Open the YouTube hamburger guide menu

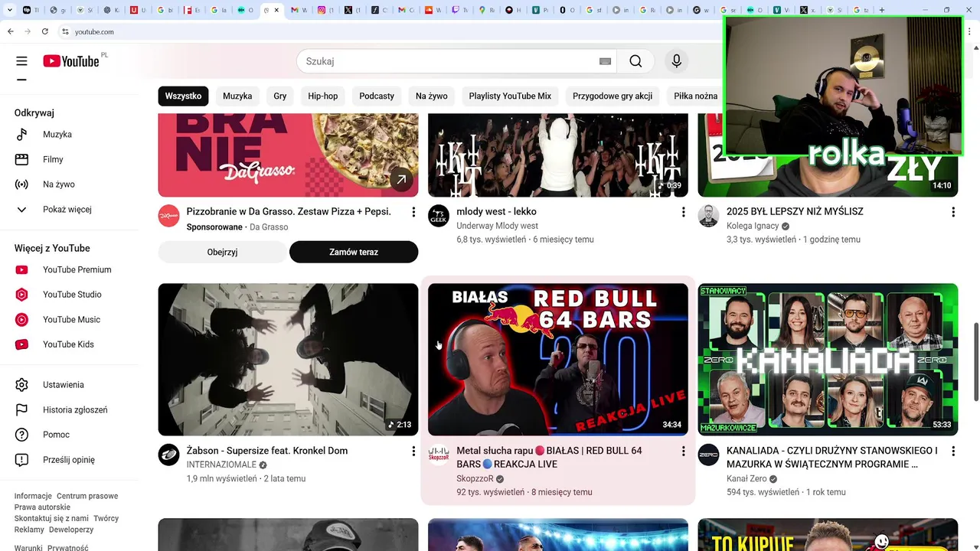(x=21, y=61)
